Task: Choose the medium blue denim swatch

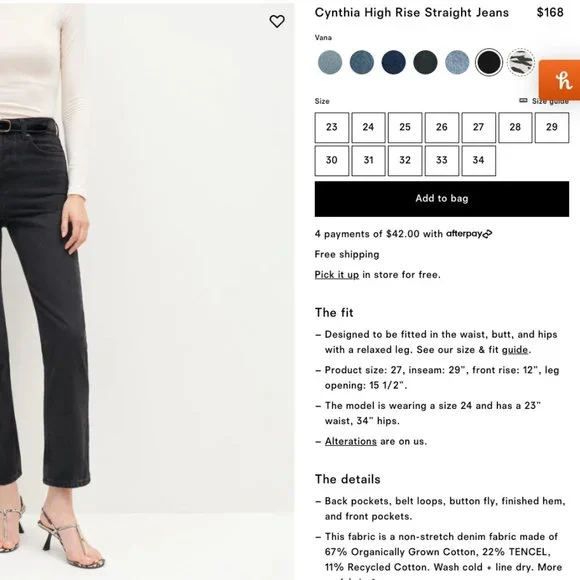Action: pyautogui.click(x=362, y=62)
